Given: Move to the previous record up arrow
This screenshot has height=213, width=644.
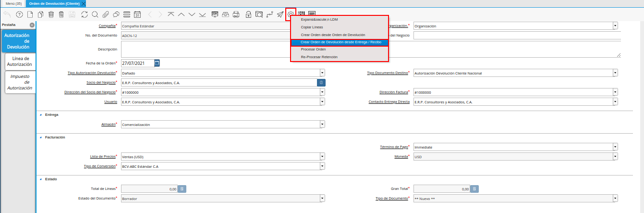Looking at the screenshot, I should 182,14.
